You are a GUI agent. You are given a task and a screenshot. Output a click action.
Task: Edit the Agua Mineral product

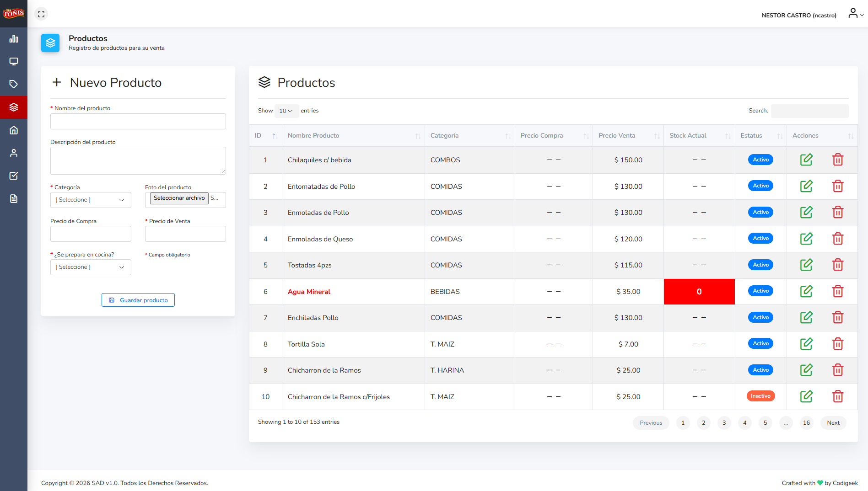pos(806,291)
